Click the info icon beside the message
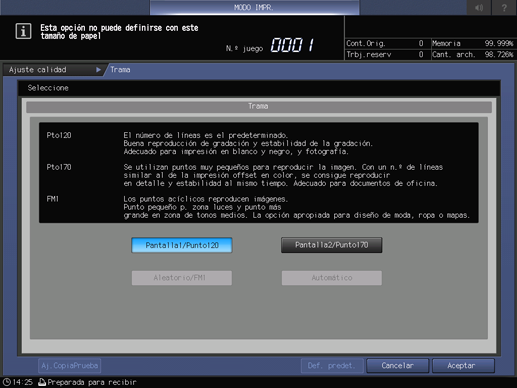 pos(23,31)
